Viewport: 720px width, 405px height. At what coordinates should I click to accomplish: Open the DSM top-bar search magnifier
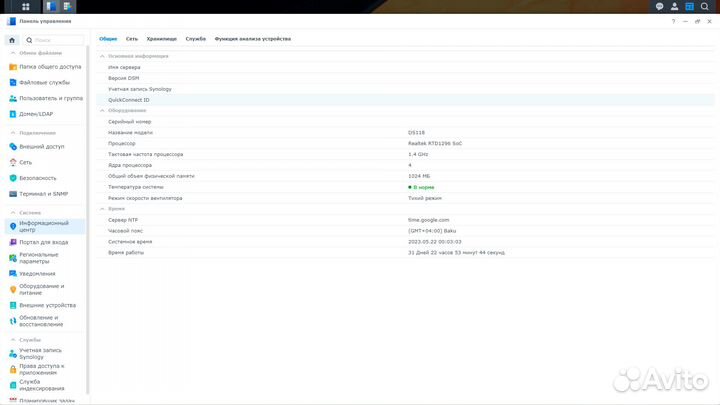tap(705, 6)
